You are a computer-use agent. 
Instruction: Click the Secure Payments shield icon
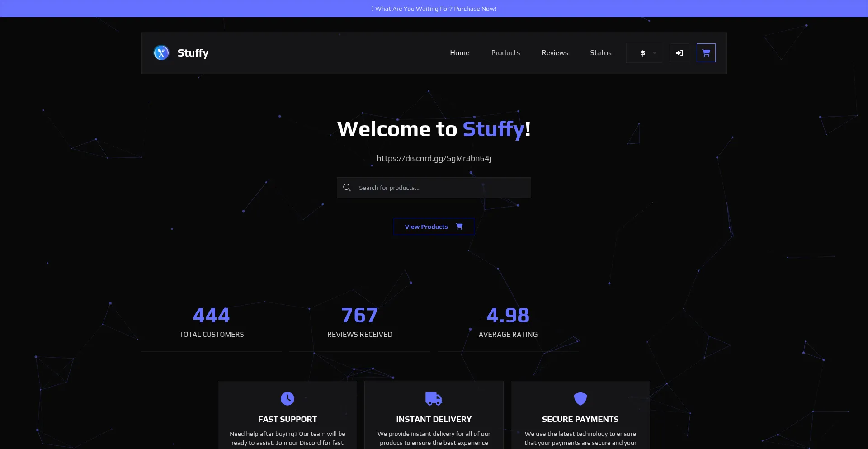(x=580, y=398)
